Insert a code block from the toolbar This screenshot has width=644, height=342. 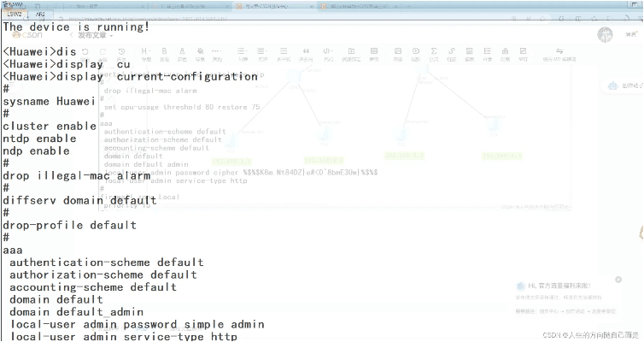[x=325, y=53]
